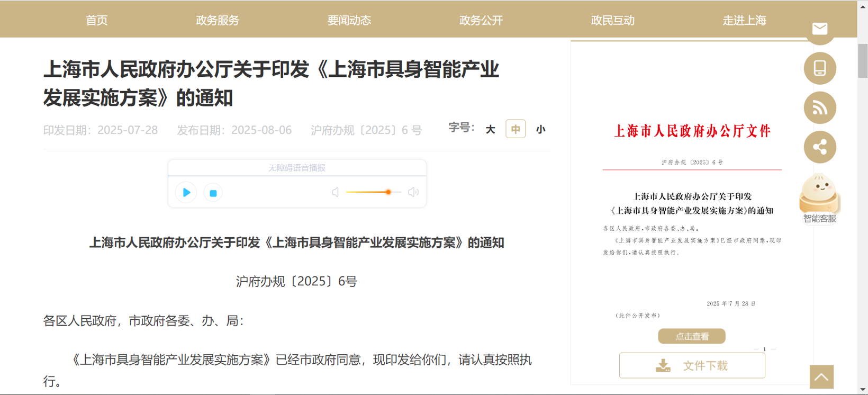
Task: Click the centered 沪府办规〔2025〕6号 line
Action: tap(296, 281)
